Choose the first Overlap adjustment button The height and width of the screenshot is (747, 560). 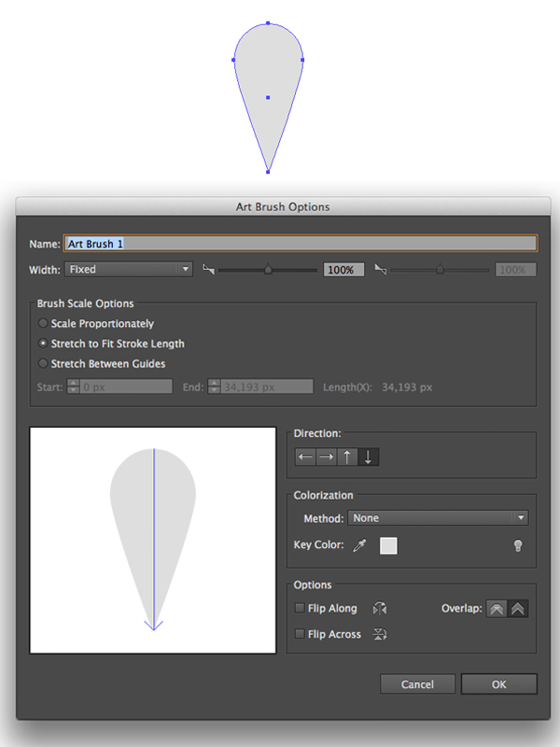tap(497, 608)
